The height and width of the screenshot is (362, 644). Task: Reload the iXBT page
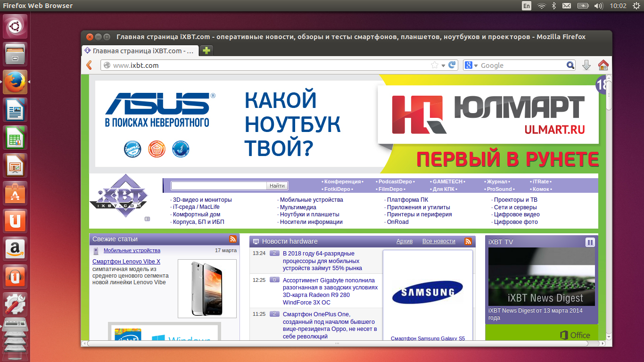(x=452, y=65)
